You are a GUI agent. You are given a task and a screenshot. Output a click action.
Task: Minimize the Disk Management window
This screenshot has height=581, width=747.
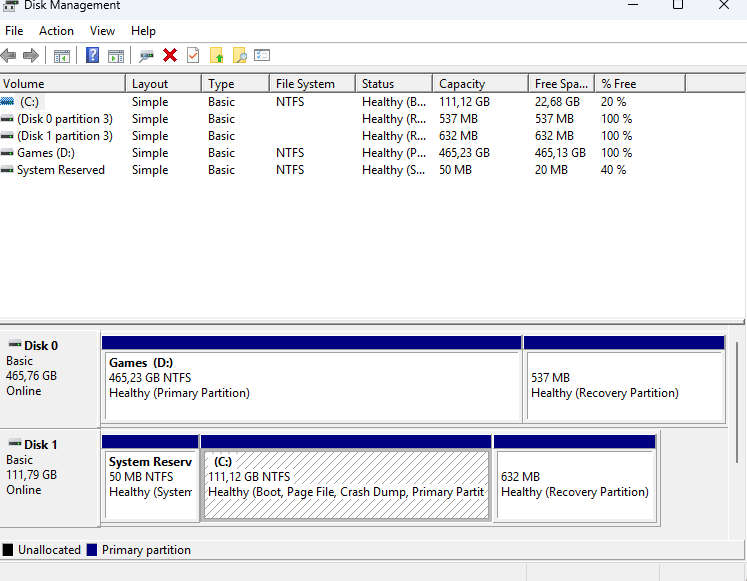pos(633,5)
